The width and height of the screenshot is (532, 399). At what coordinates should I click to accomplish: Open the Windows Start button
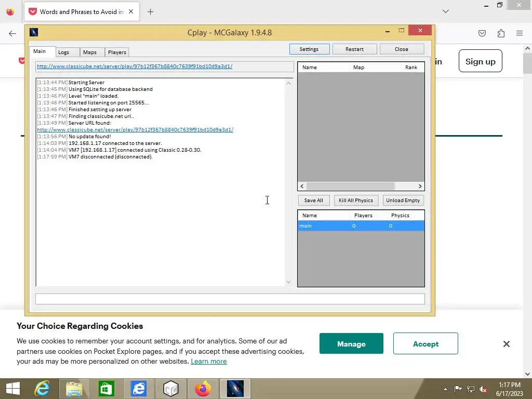click(13, 389)
